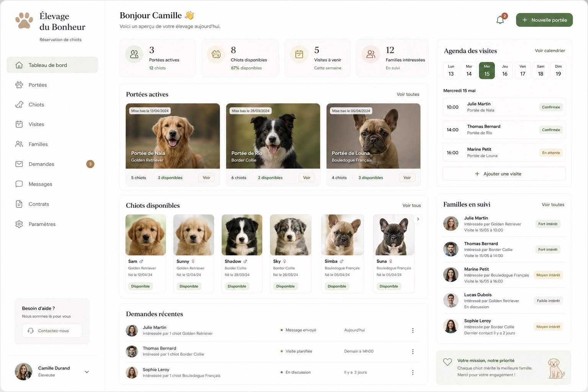Click the Contrats document icon
Screen dimensions: 588x392
19,204
